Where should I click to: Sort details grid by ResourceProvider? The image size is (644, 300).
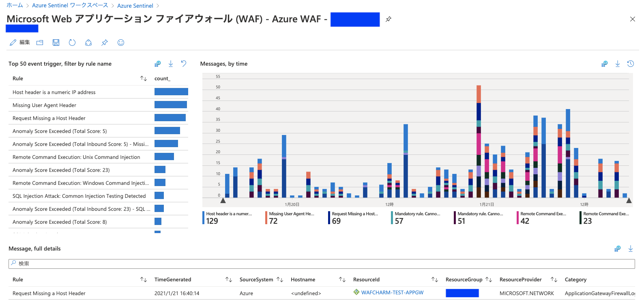tap(554, 279)
